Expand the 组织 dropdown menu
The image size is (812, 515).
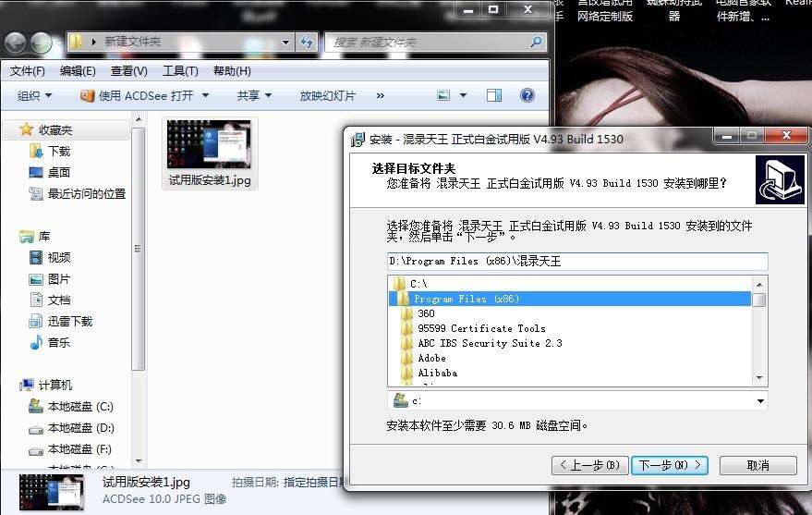pyautogui.click(x=34, y=95)
